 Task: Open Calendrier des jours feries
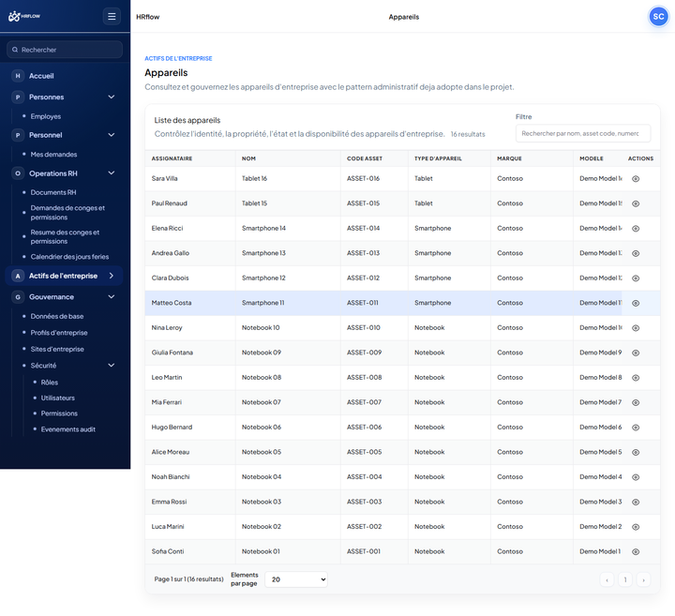pos(69,257)
